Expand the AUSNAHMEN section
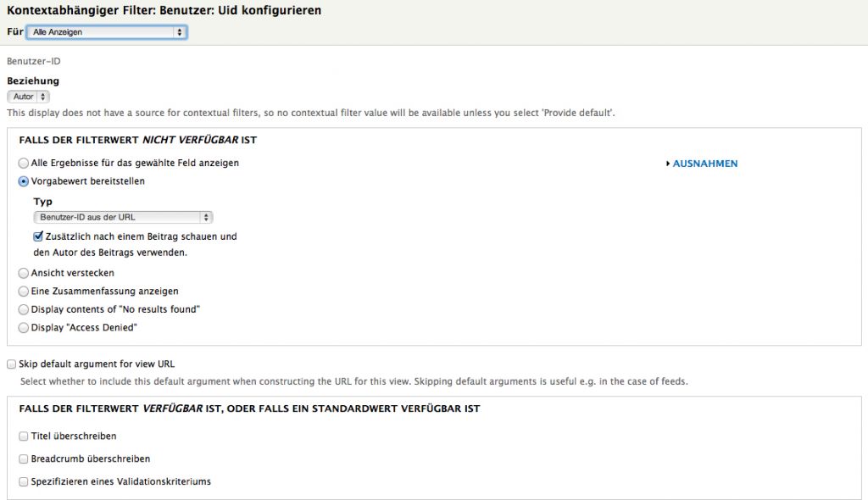 [x=704, y=164]
